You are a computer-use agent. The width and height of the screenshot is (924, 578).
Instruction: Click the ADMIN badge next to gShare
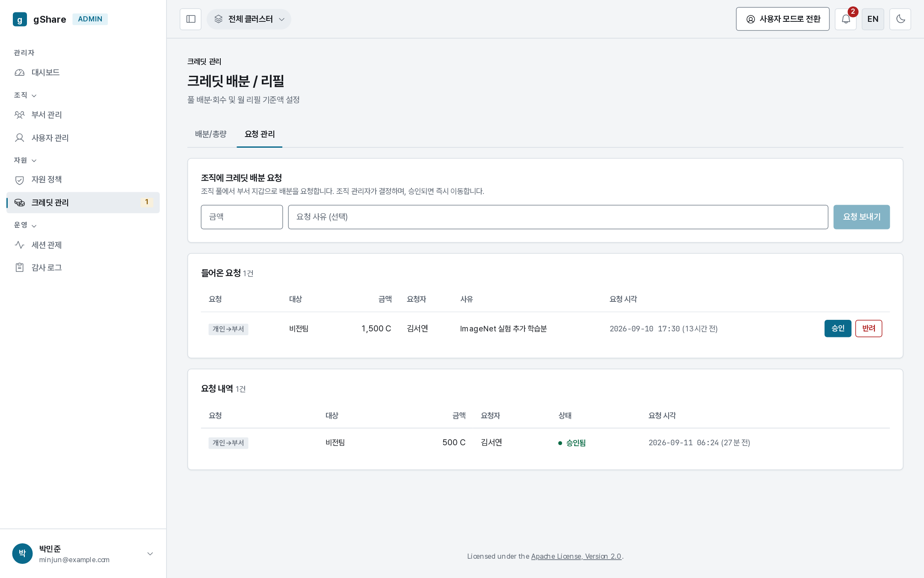click(x=90, y=19)
